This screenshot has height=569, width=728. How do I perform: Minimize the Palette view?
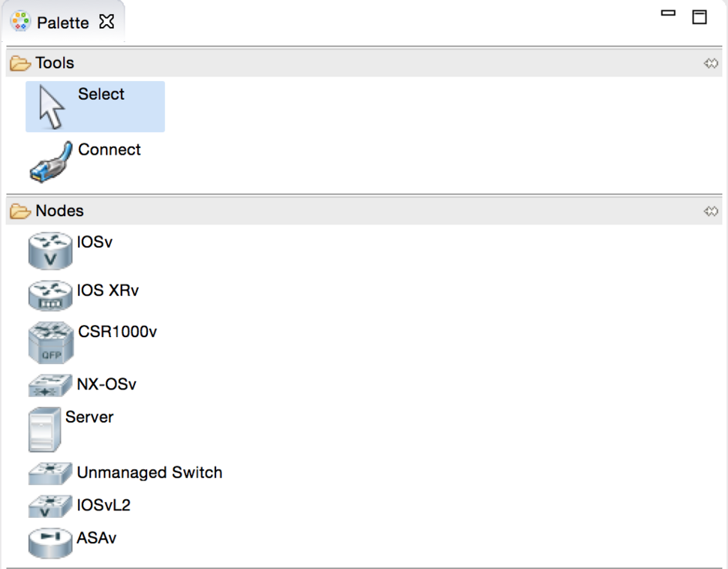pos(668,14)
